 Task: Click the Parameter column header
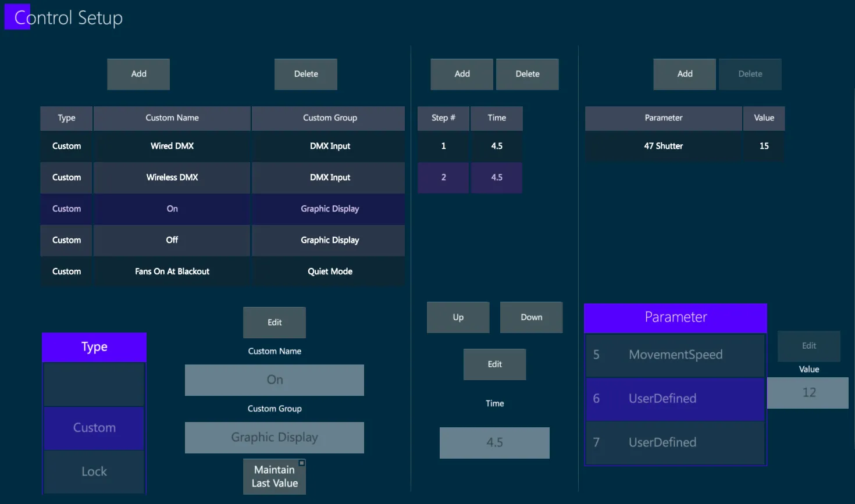pos(664,118)
